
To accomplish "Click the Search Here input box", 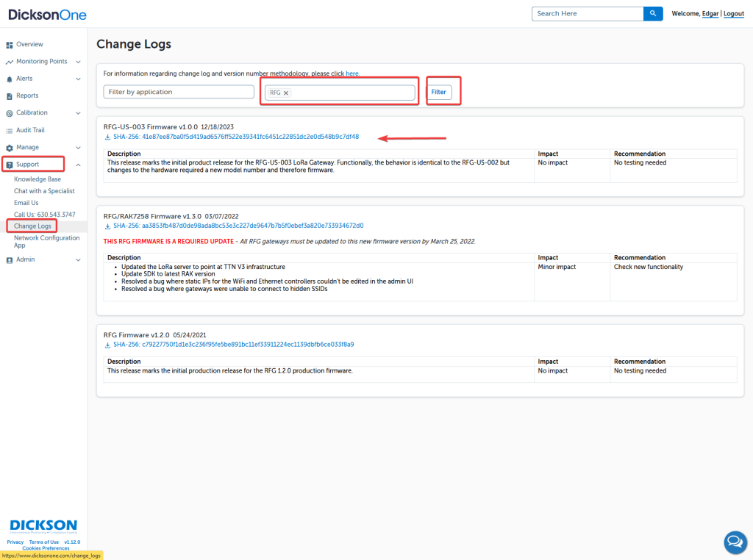I will tap(587, 14).
